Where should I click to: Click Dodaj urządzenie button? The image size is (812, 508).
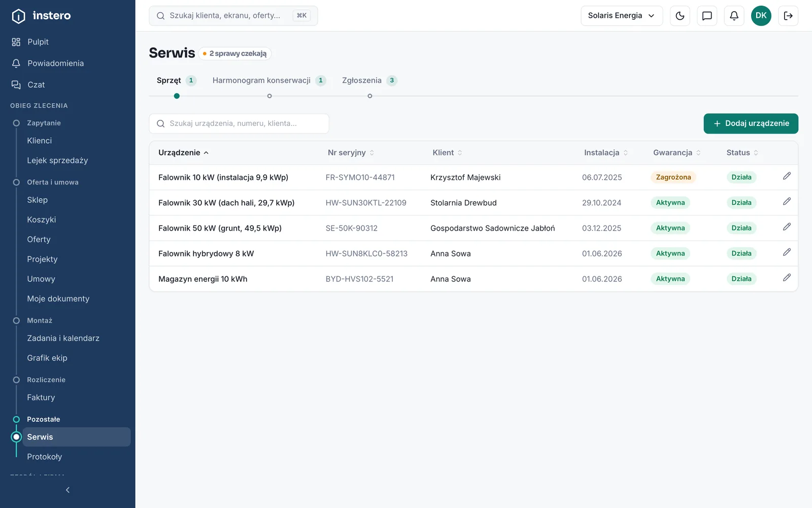tap(751, 123)
